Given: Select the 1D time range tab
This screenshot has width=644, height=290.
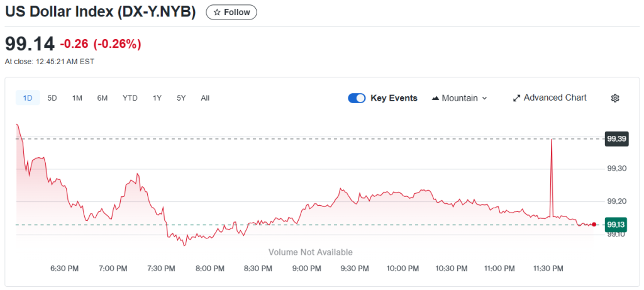Looking at the screenshot, I should click(x=28, y=98).
